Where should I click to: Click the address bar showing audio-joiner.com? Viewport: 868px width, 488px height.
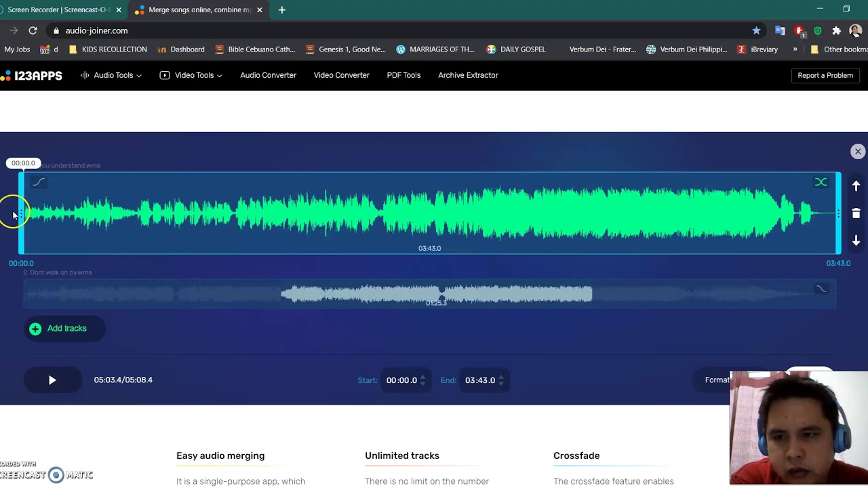(x=400, y=30)
